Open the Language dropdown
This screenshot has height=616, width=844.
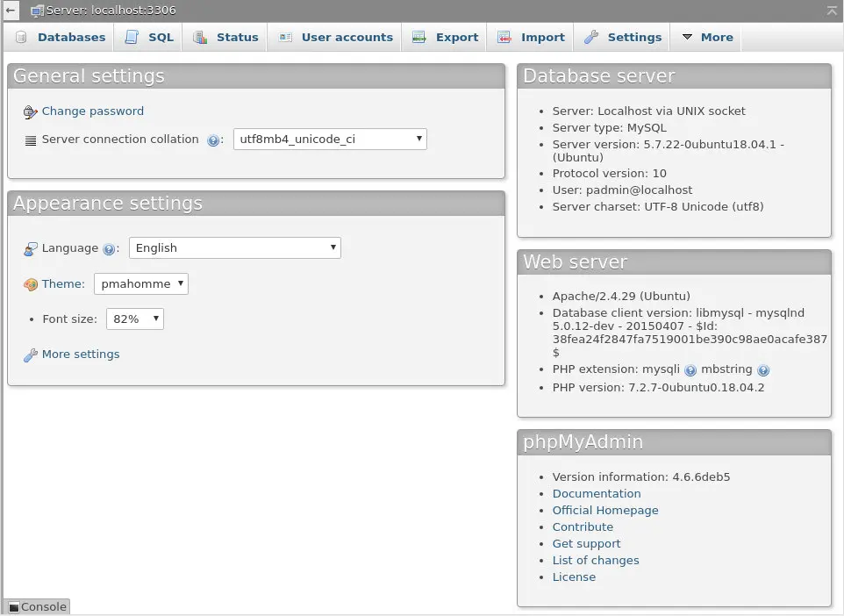pyautogui.click(x=234, y=248)
